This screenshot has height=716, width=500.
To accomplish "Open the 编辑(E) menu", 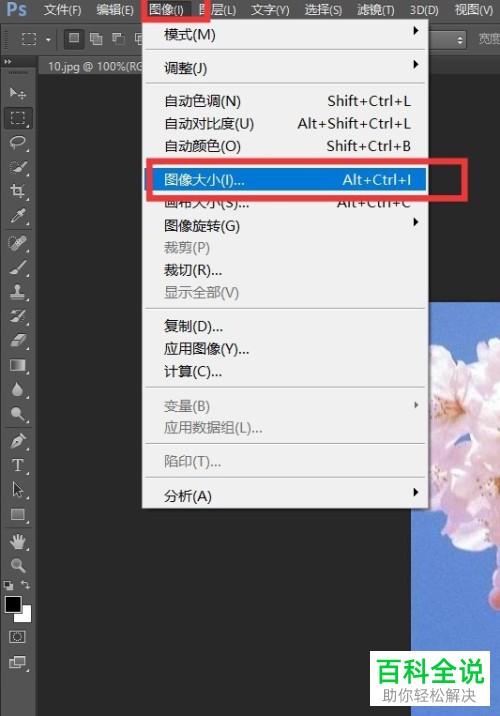I will (x=115, y=10).
